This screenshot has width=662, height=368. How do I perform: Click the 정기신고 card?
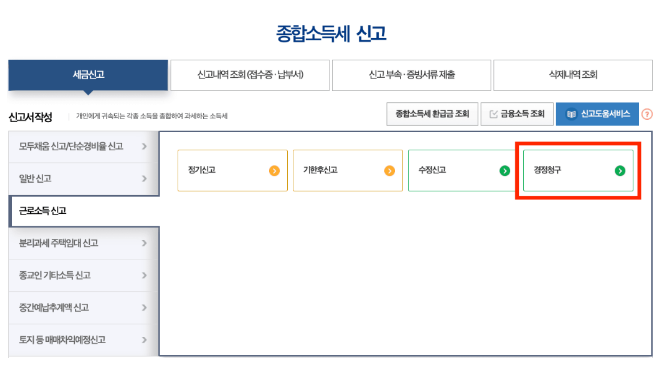click(233, 170)
